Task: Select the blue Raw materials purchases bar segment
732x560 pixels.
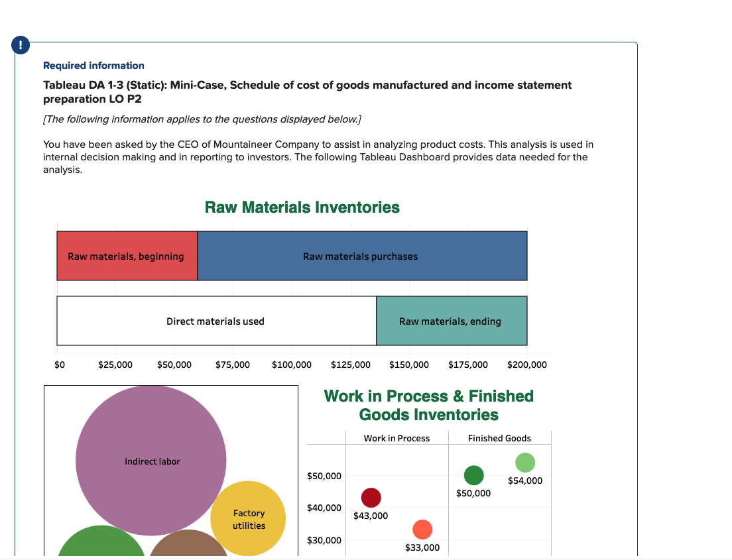Action: pos(361,256)
